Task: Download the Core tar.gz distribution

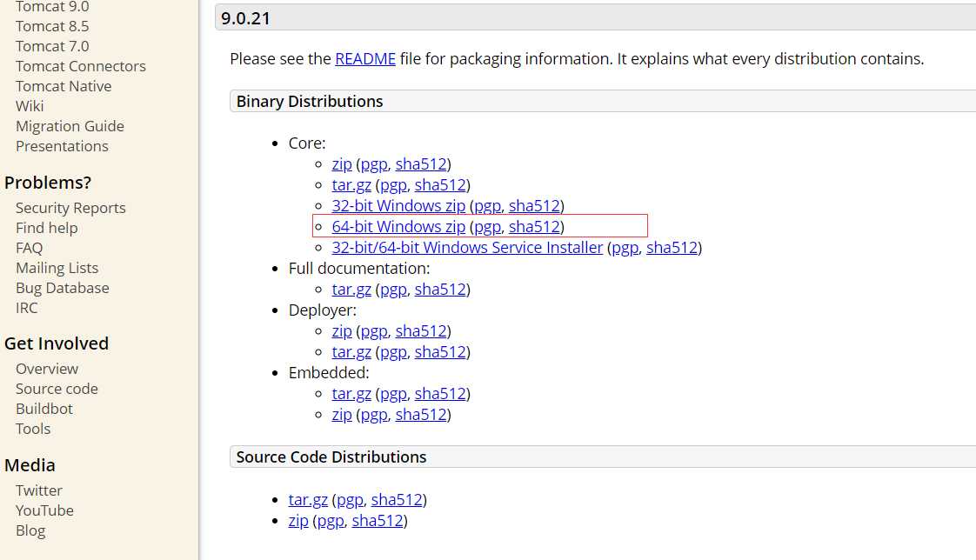Action: coord(351,185)
